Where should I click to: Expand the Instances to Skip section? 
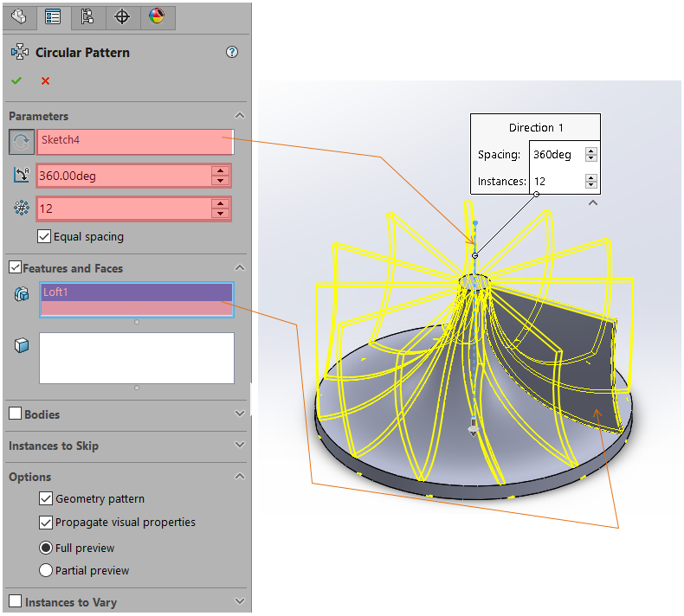(x=240, y=446)
